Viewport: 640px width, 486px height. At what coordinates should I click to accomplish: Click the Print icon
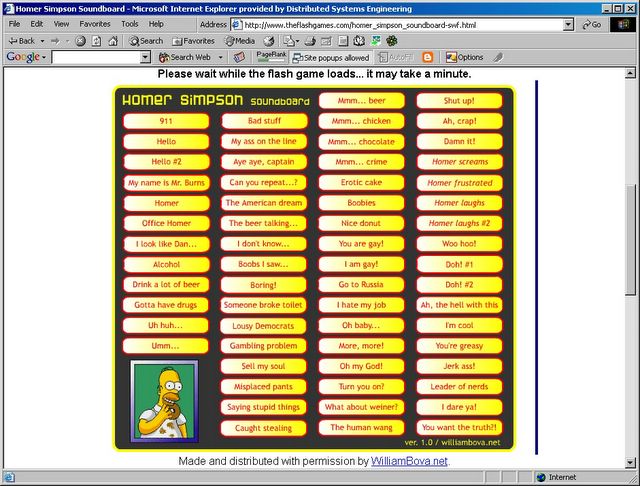pos(310,41)
